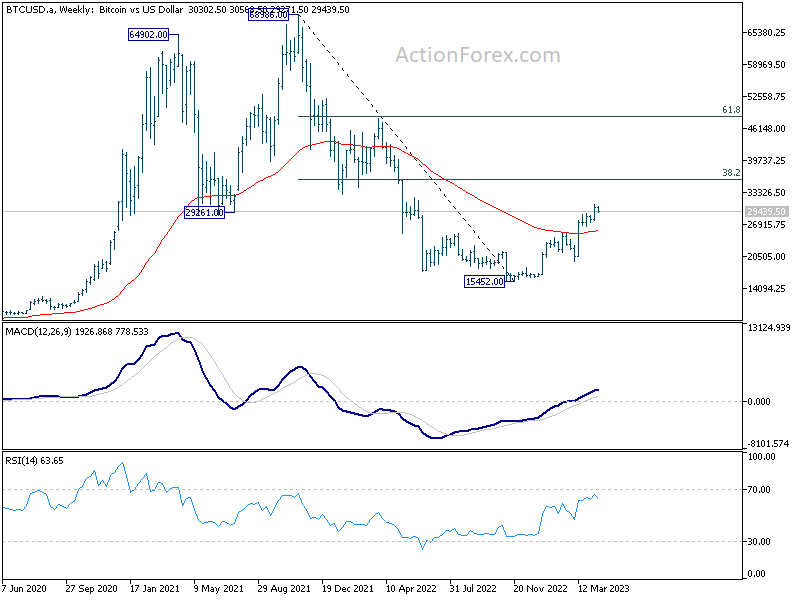Click the MACD scale value -8101.574
800x600 pixels.
pyautogui.click(x=768, y=444)
